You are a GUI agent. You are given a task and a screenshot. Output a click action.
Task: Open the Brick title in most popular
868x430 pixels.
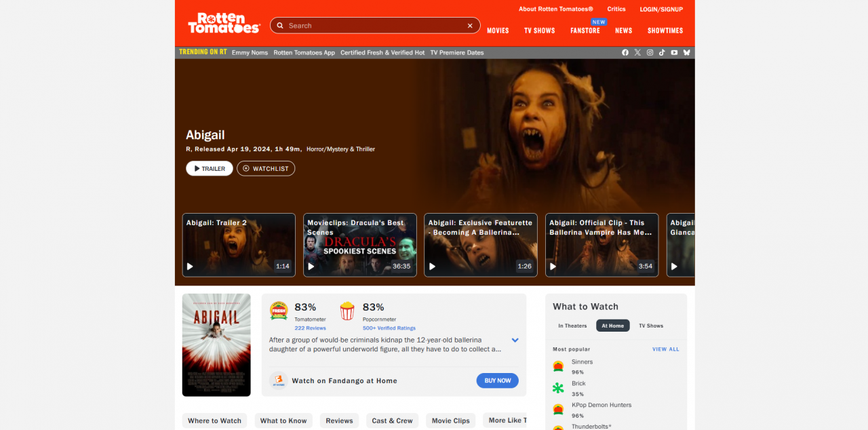pyautogui.click(x=578, y=383)
